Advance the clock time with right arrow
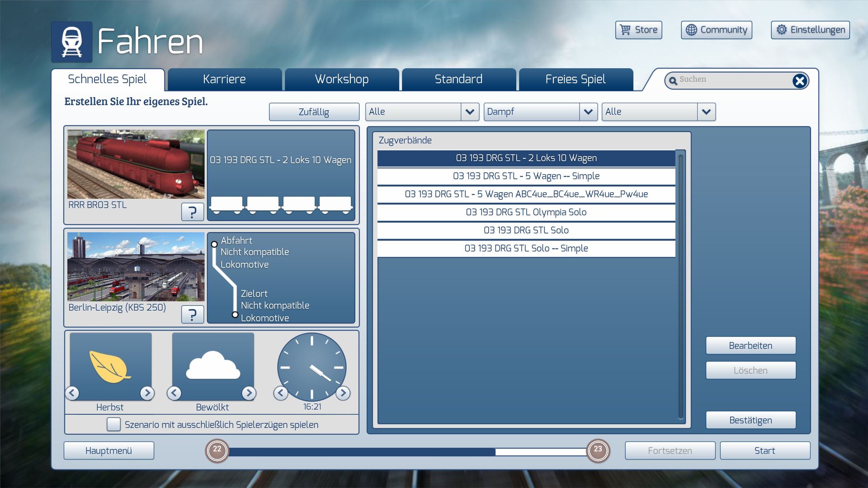Image resolution: width=868 pixels, height=488 pixels. [343, 393]
